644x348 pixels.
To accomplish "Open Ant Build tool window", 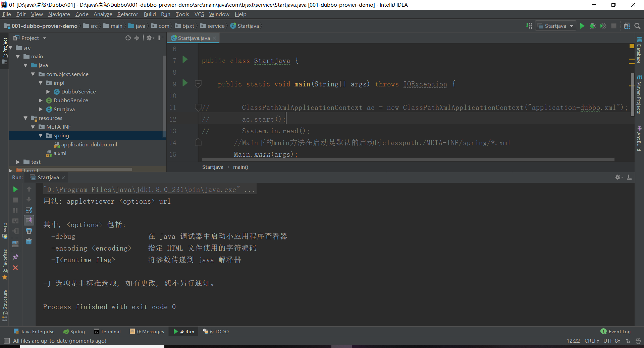I will click(639, 138).
